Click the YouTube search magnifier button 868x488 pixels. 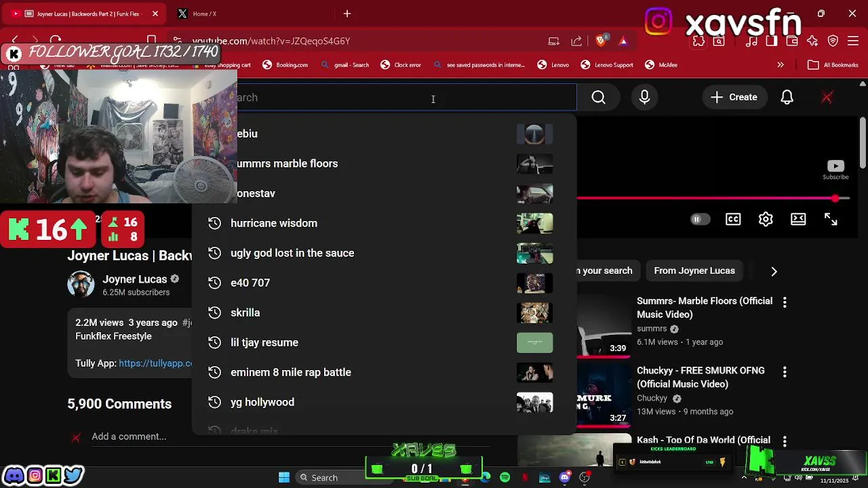598,98
